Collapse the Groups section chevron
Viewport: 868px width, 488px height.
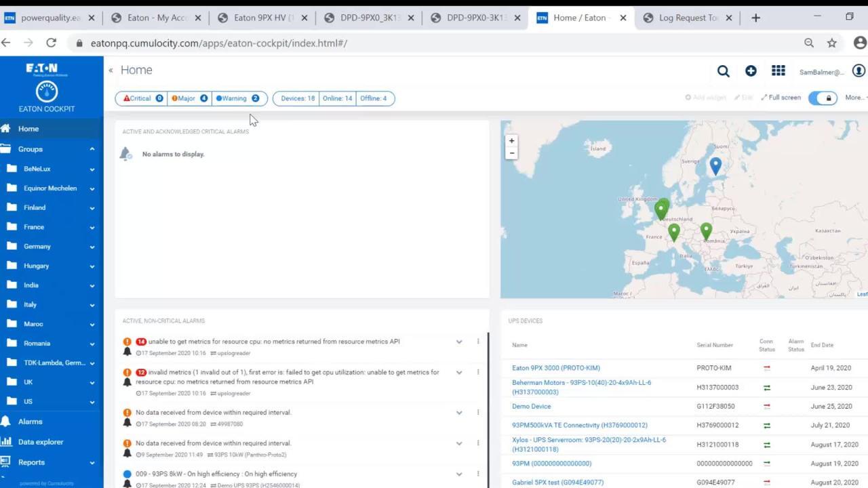(92, 149)
